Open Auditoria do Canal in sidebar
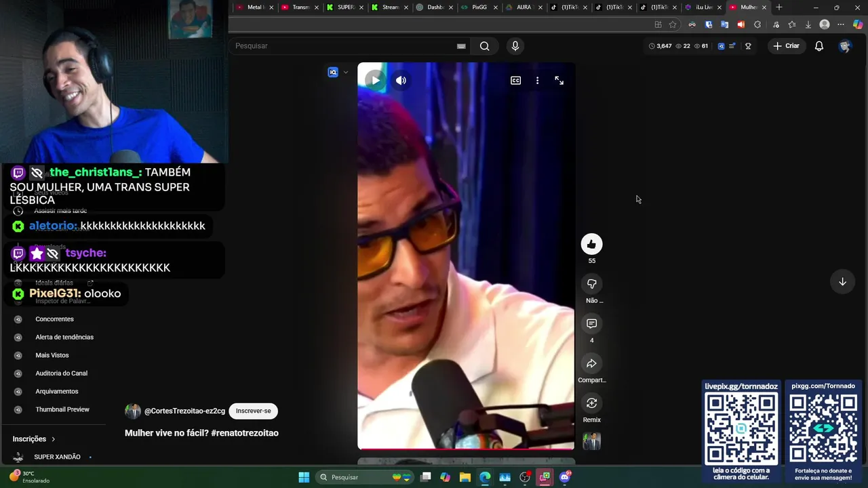Image resolution: width=868 pixels, height=488 pixels. 61,373
